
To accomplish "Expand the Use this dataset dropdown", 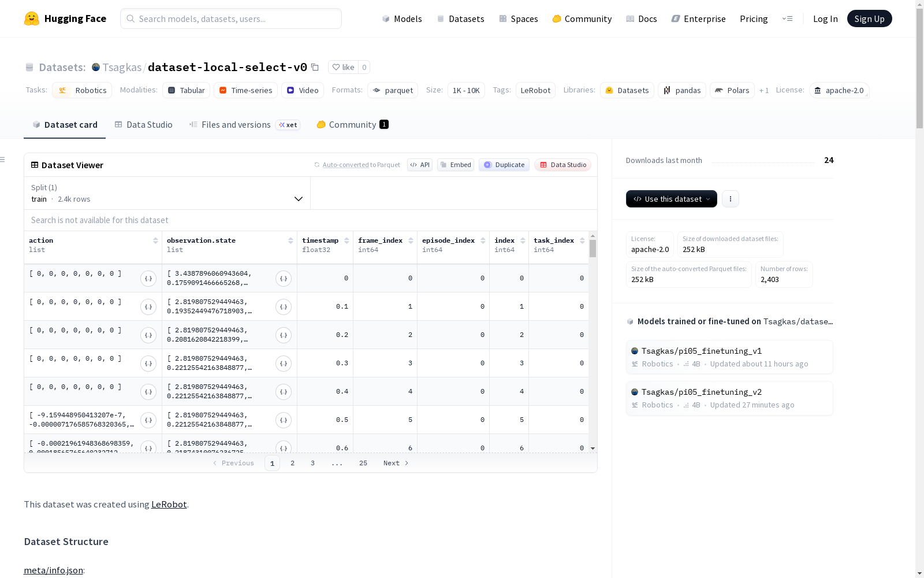I will (672, 199).
